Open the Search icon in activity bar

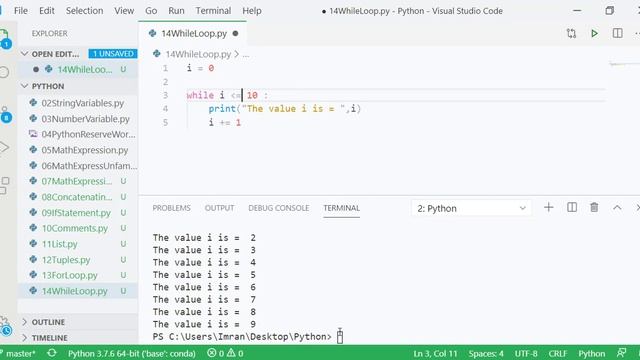pyautogui.click(x=4, y=72)
